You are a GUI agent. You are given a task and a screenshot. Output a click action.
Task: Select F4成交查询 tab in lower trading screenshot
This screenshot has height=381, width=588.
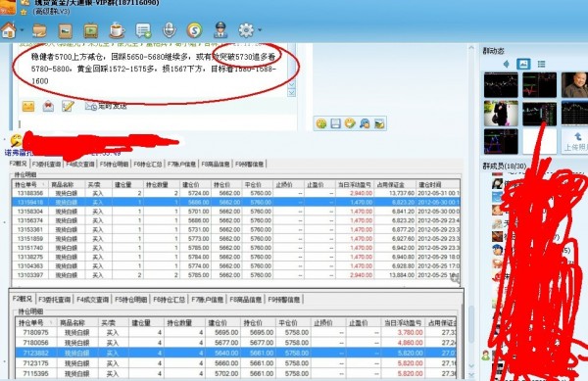coord(93,300)
